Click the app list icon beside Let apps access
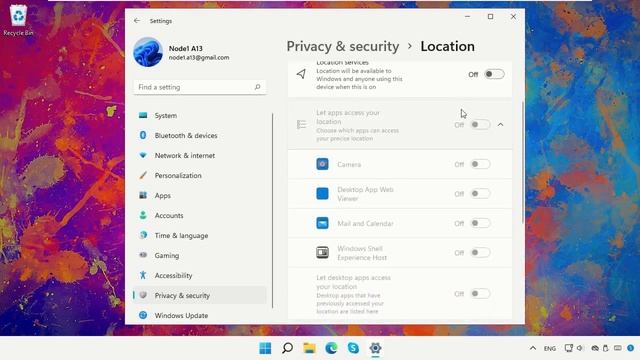 tap(301, 124)
